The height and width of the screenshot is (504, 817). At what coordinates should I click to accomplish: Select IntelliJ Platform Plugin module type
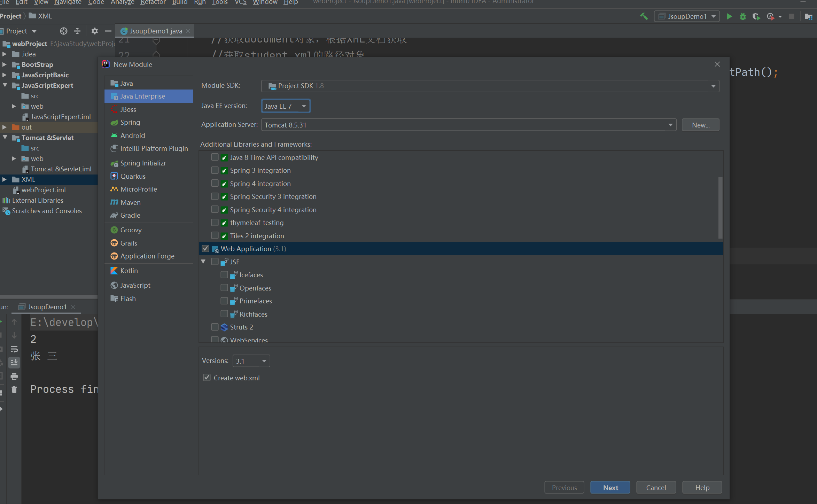pos(149,148)
